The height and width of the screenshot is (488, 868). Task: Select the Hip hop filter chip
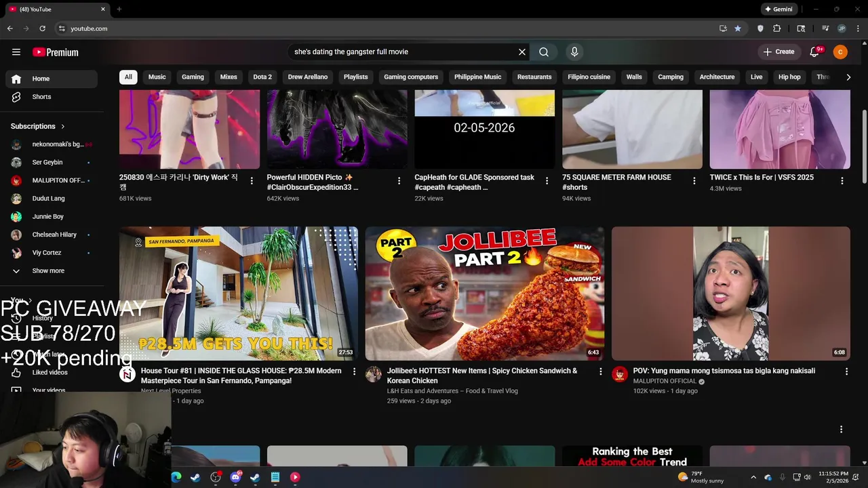click(x=789, y=77)
